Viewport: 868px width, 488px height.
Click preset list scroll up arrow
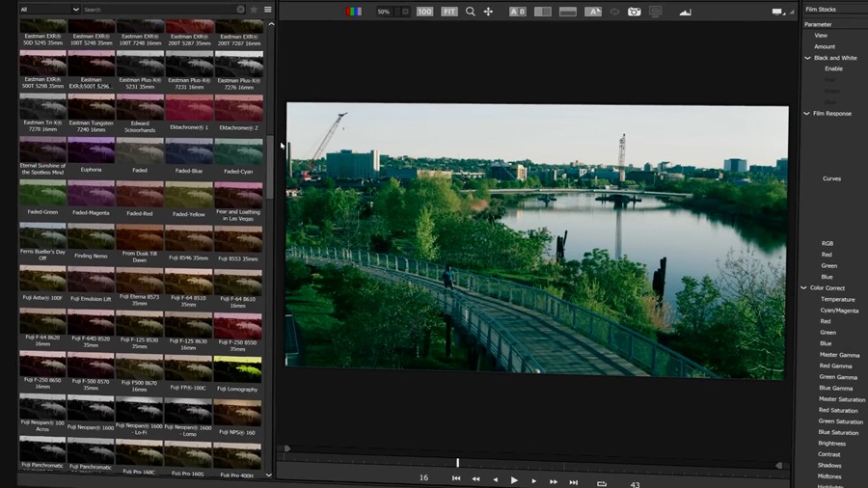271,24
